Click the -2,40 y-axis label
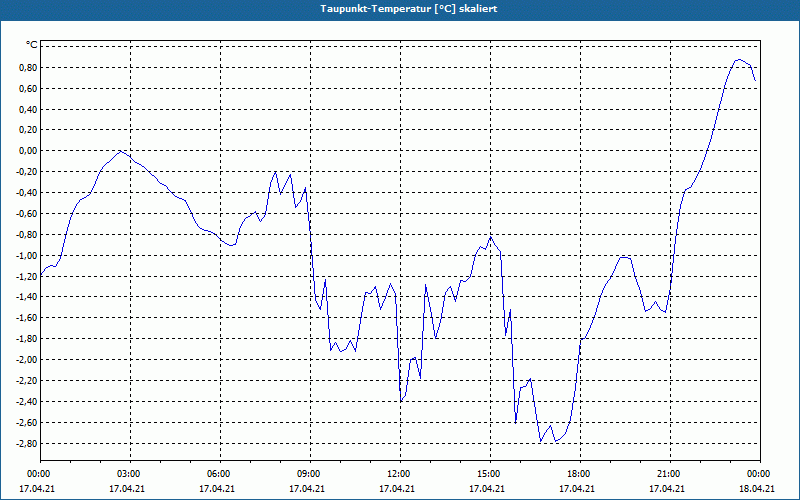800x500 pixels. coord(27,402)
